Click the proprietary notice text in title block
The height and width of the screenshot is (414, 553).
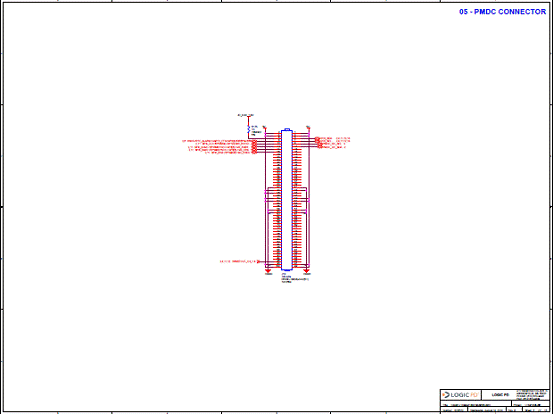point(532,395)
